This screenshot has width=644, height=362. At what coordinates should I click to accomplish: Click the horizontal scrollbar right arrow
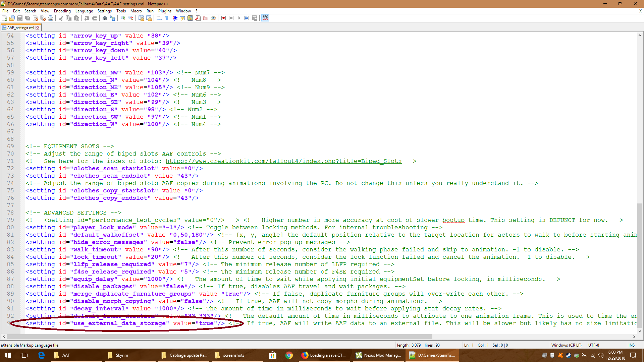coord(634,337)
